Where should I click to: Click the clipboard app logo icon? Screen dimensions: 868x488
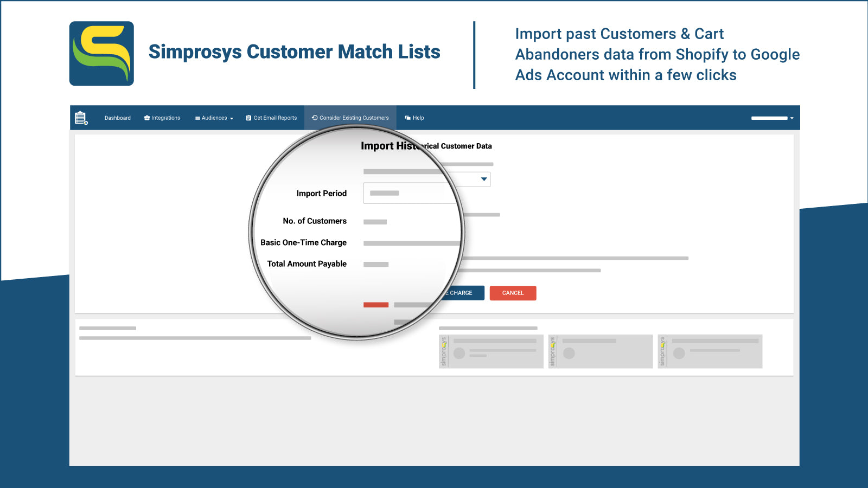[80, 118]
